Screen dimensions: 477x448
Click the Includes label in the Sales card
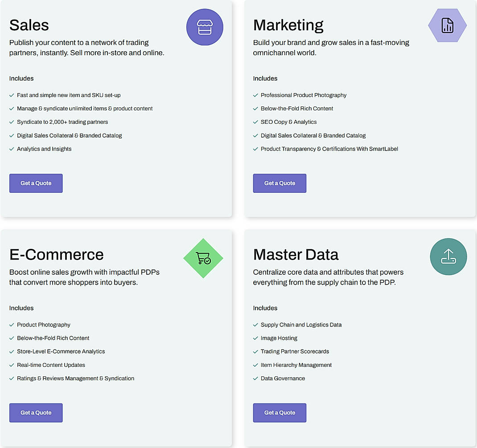coord(21,78)
